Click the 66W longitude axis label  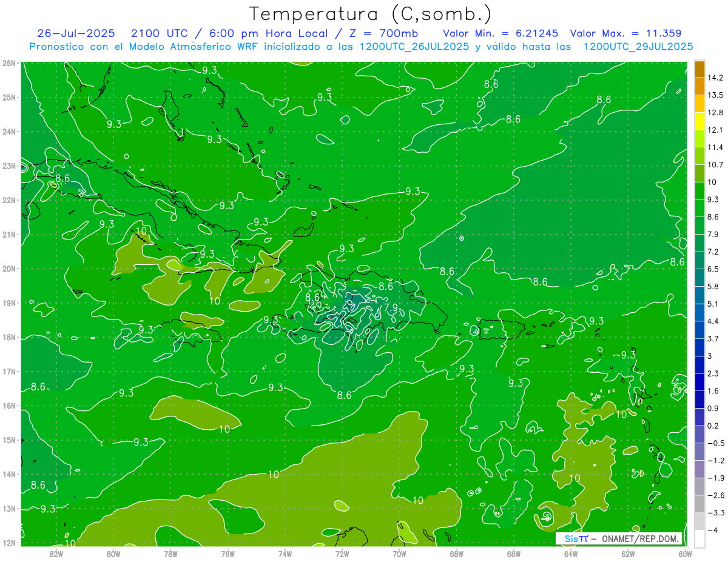click(x=514, y=554)
